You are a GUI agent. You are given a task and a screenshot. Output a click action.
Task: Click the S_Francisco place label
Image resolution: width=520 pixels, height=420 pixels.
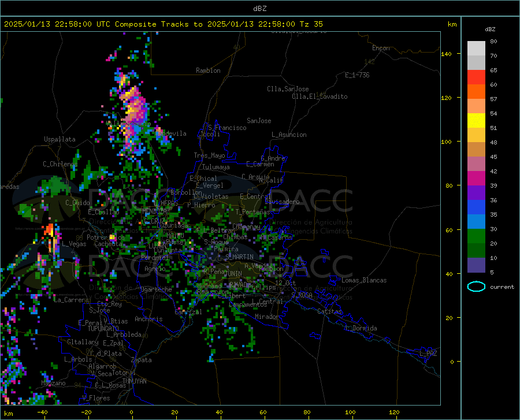click(x=227, y=128)
